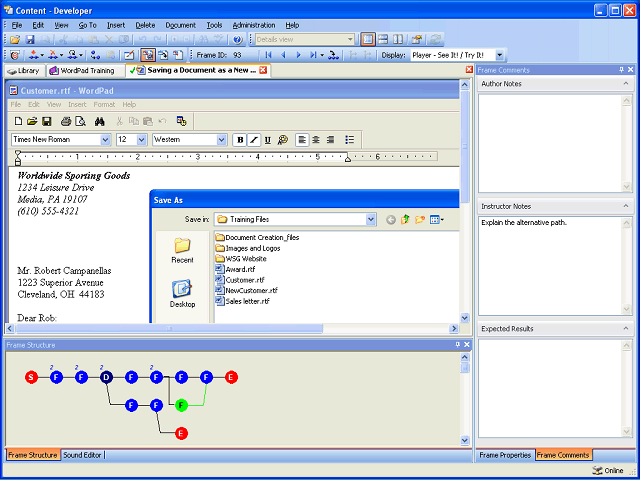
Task: Open the Western script dropdown
Action: (x=222, y=140)
